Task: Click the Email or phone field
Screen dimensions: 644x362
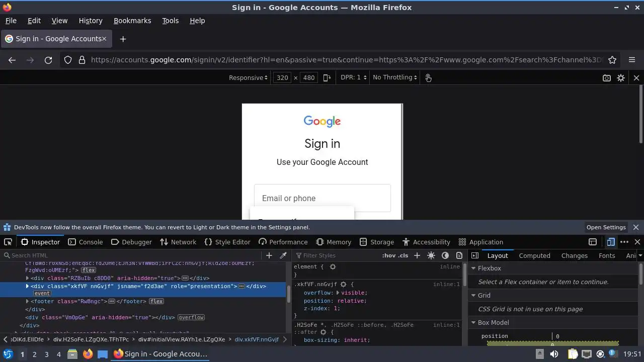Action: coord(323,198)
